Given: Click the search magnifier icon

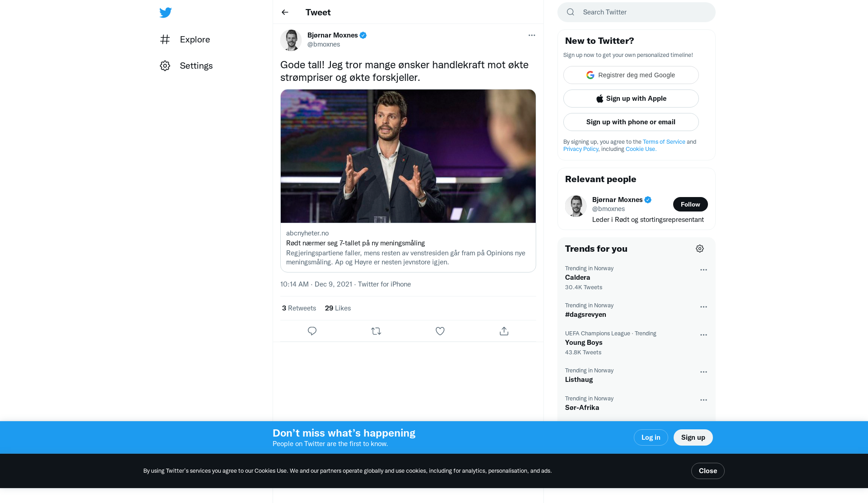Looking at the screenshot, I should [571, 12].
